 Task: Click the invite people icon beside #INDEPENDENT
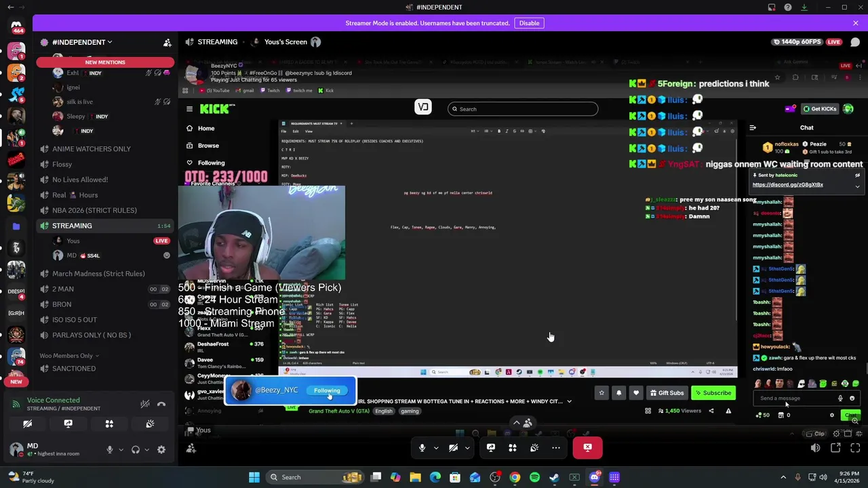(x=167, y=43)
